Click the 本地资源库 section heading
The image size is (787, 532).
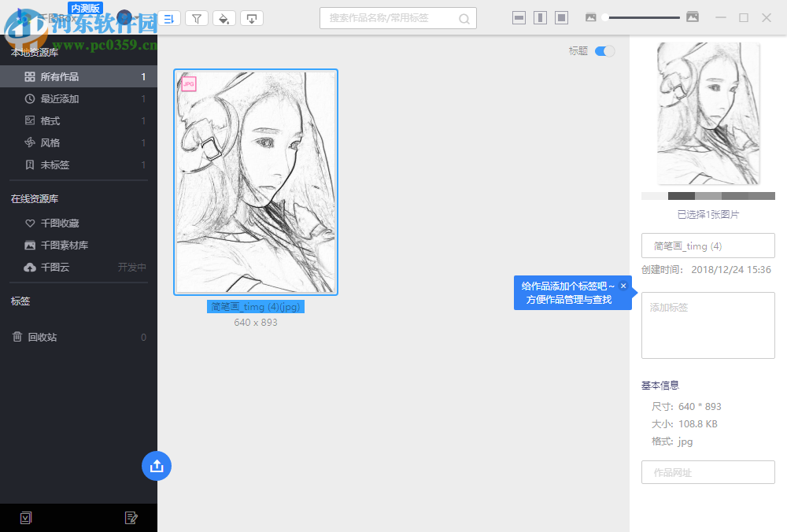point(35,52)
